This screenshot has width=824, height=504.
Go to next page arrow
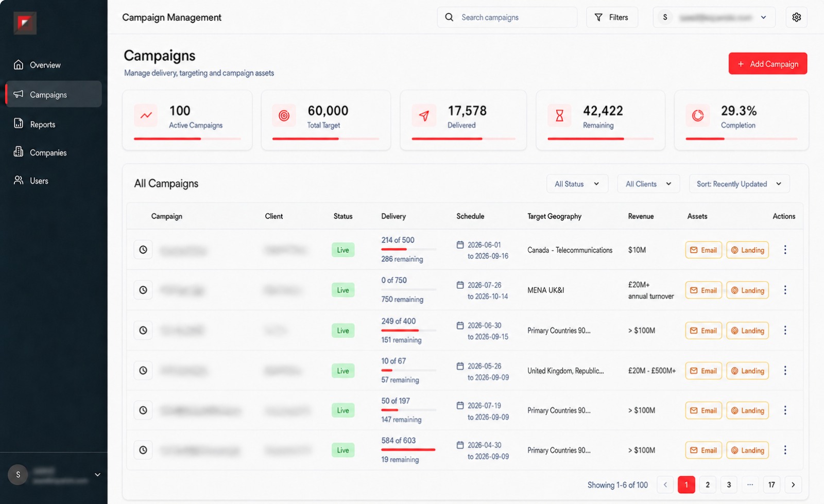click(793, 484)
